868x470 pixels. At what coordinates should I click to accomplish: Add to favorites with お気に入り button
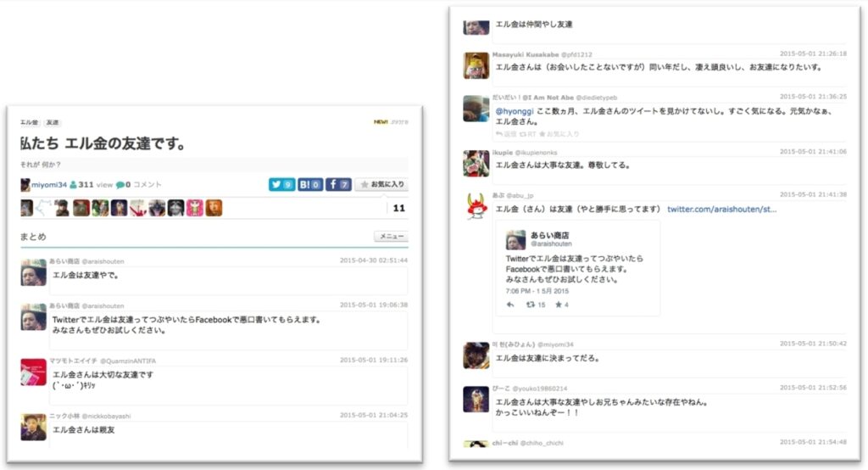tap(381, 184)
